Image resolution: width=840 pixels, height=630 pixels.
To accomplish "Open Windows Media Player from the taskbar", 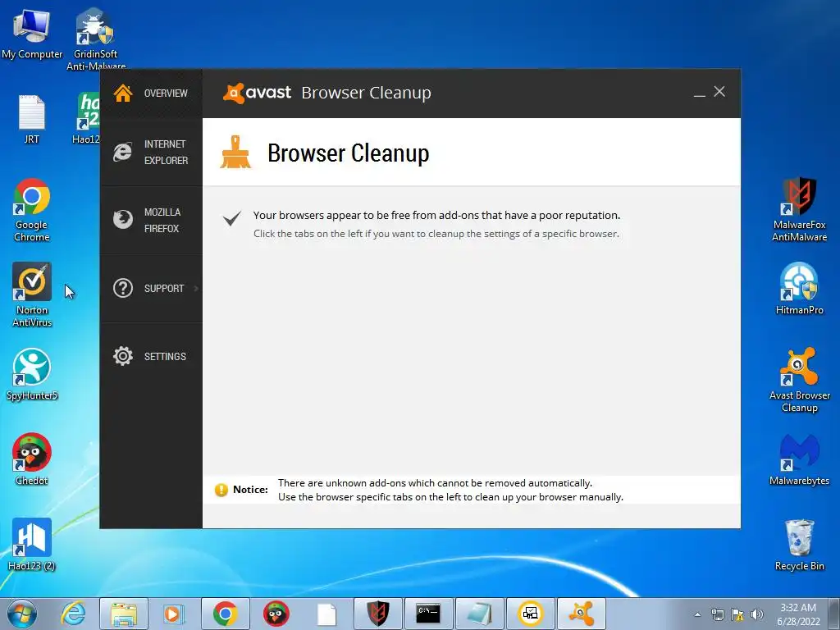I will coord(173,614).
